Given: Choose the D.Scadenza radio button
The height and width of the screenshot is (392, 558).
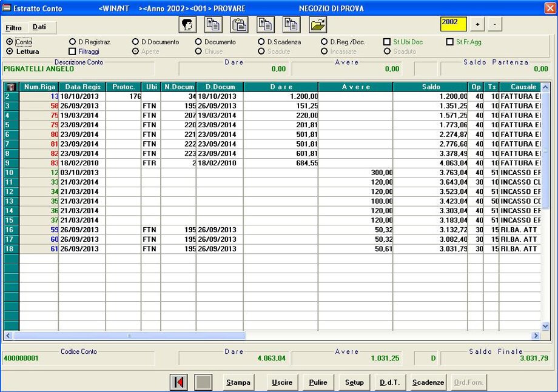Looking at the screenshot, I should 261,42.
